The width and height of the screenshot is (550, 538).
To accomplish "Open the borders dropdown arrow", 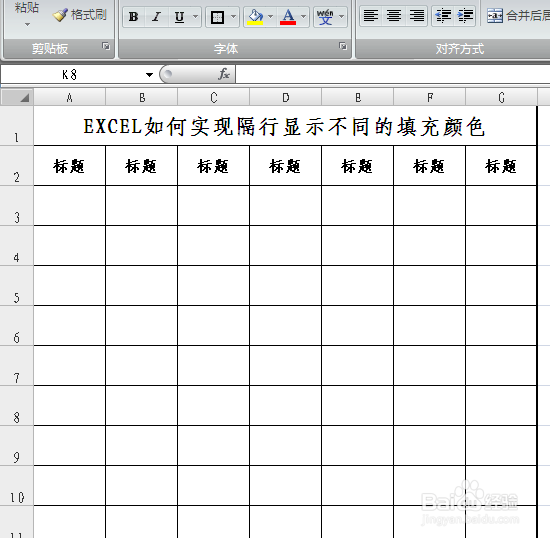I will point(234,16).
